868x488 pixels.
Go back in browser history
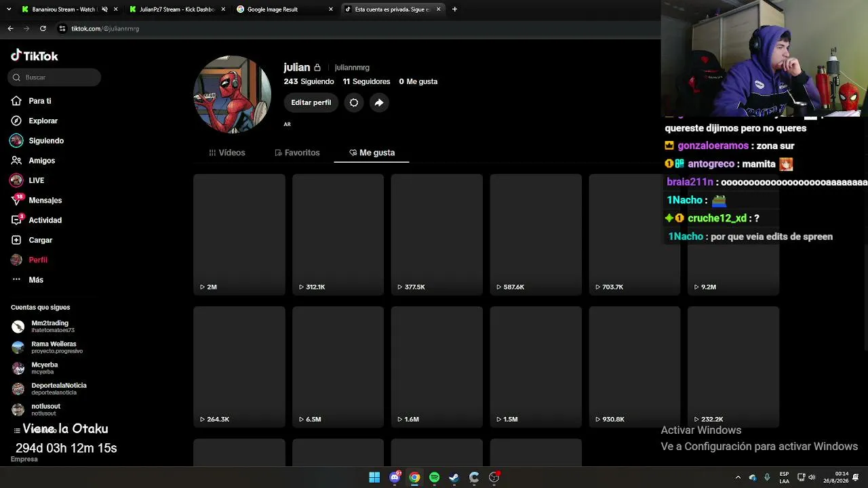10,28
